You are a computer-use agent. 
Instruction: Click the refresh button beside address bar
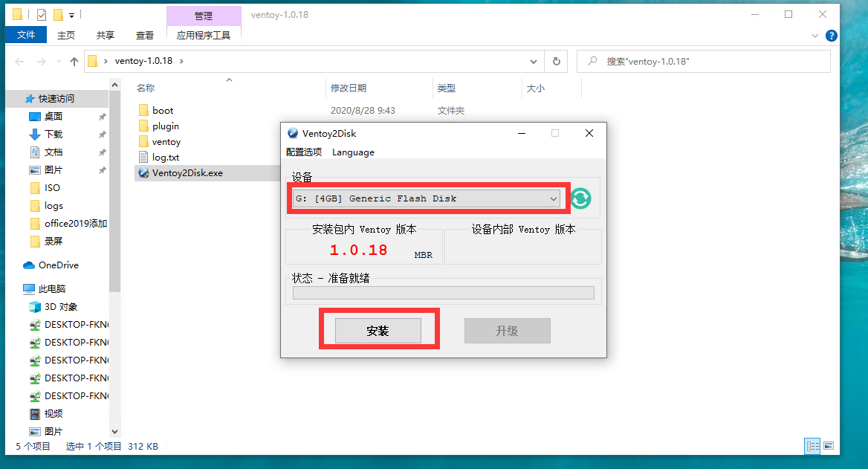(555, 62)
